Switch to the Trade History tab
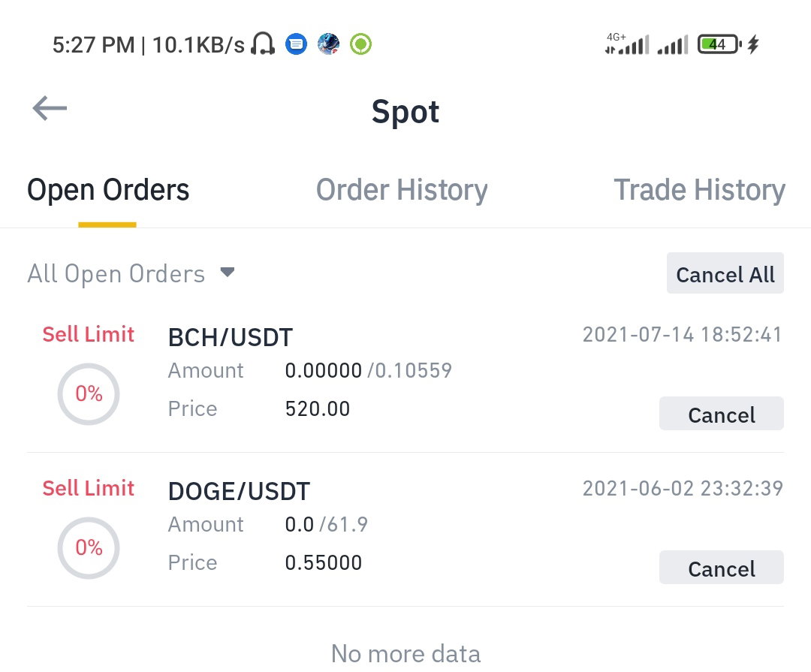Image resolution: width=811 pixels, height=672 pixels. point(699,190)
